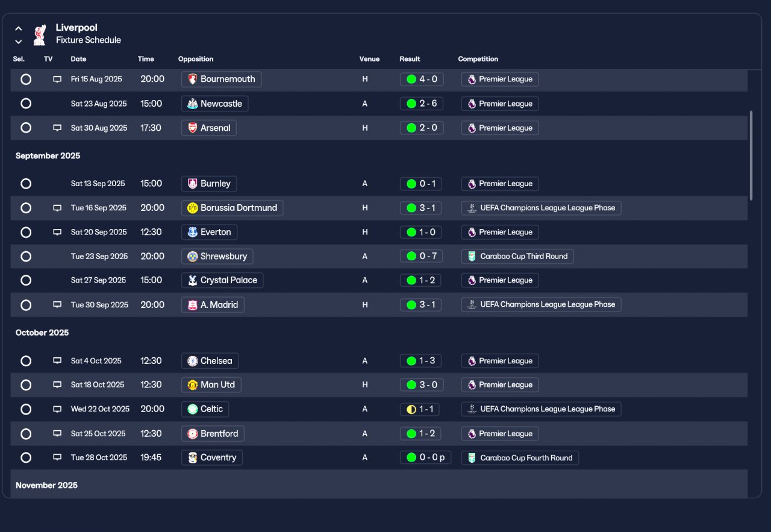Click the Sat 23 Aug 2025 date

(x=99, y=104)
